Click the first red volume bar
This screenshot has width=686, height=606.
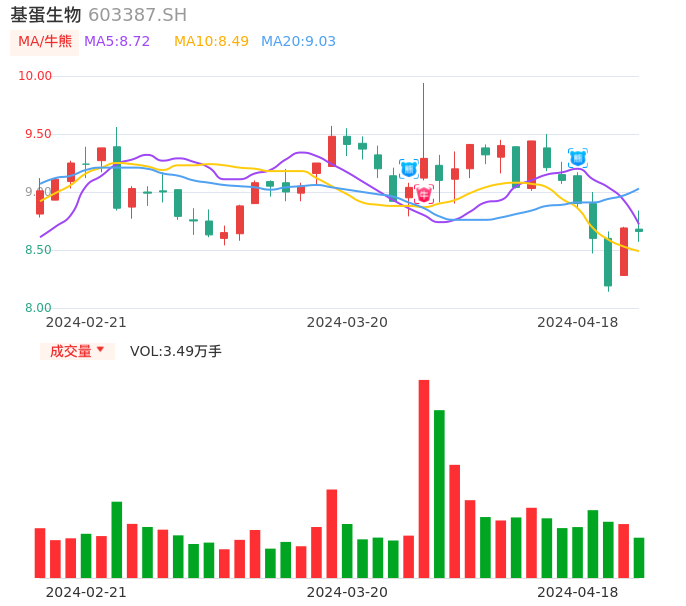40,552
